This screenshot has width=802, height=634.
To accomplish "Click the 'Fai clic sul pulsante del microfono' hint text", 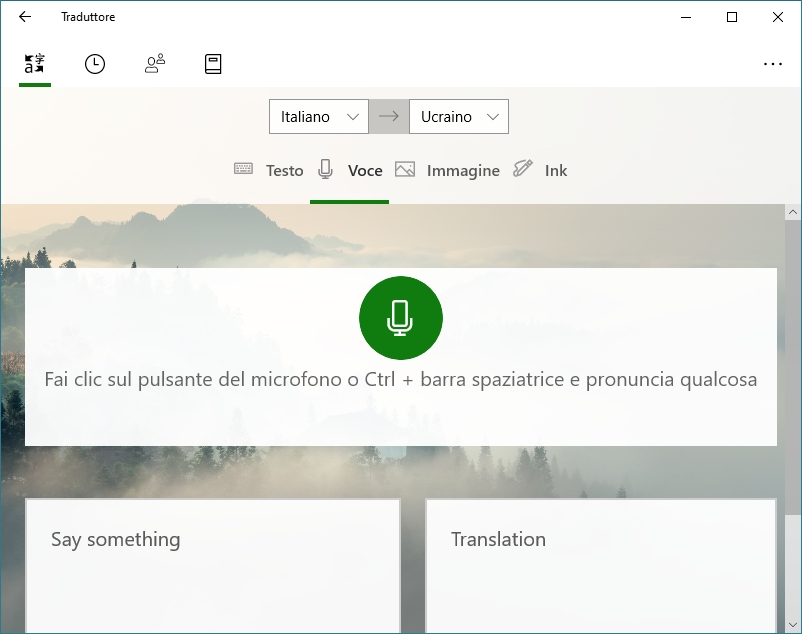I will pos(400,380).
